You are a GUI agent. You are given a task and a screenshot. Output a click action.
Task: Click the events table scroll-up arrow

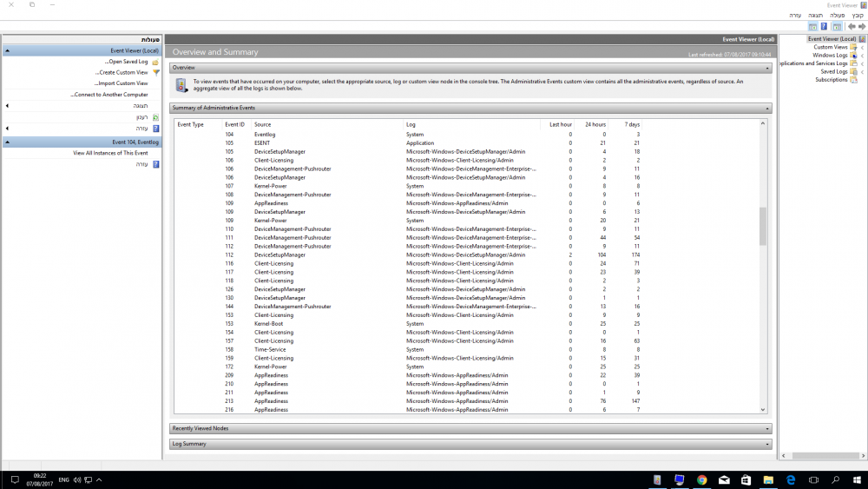762,123
